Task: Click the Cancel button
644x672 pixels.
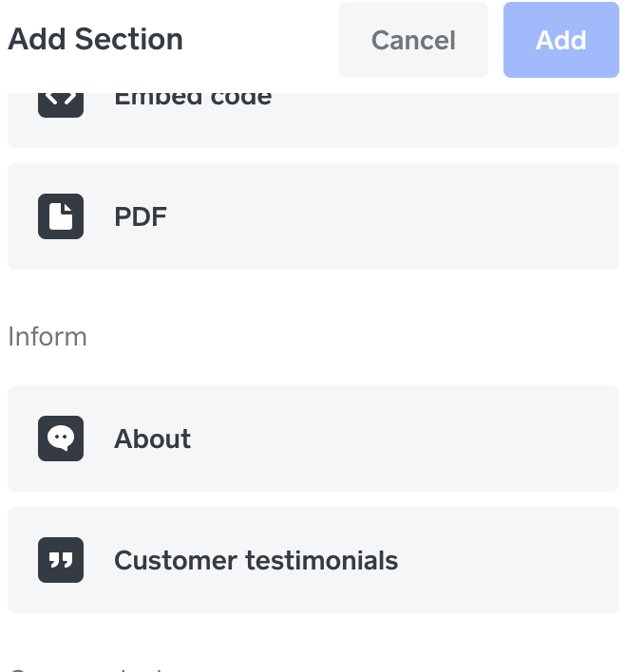Action: (x=413, y=40)
